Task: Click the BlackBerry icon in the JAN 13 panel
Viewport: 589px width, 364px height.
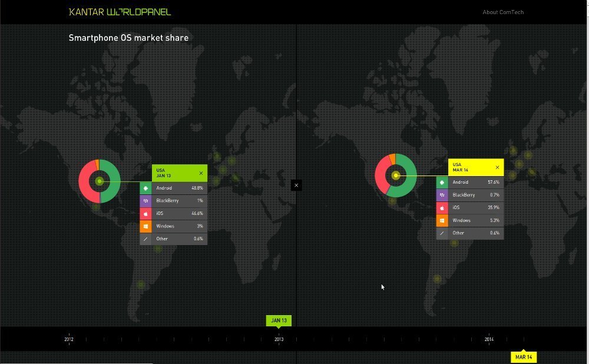Action: click(x=145, y=201)
